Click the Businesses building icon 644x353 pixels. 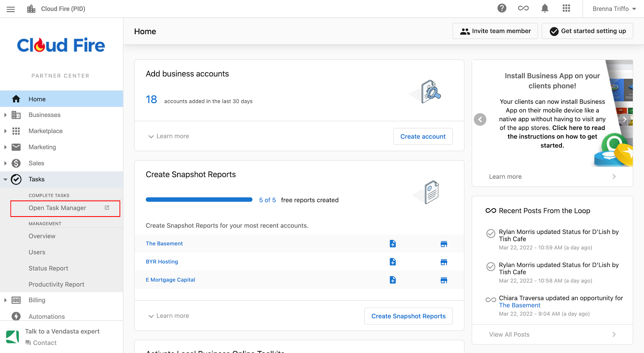[x=16, y=115]
